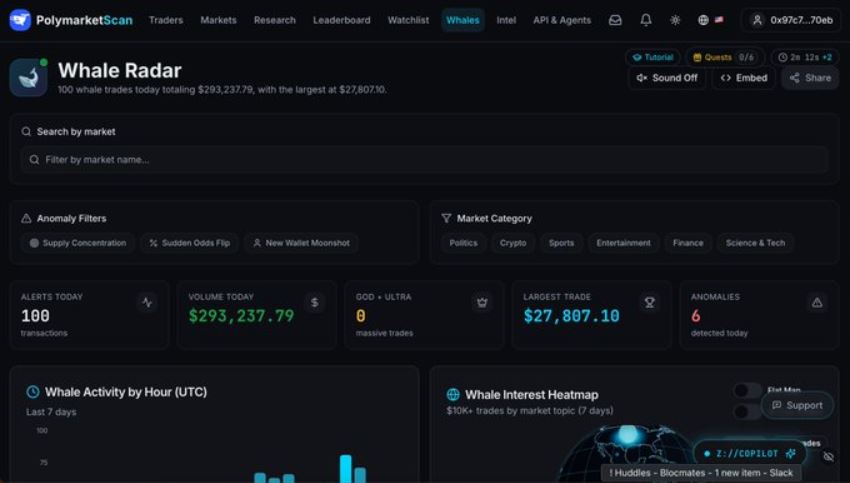Screen dimensions: 850x483
Task: Enable New Wallet Moonshot filter
Action: pos(301,243)
